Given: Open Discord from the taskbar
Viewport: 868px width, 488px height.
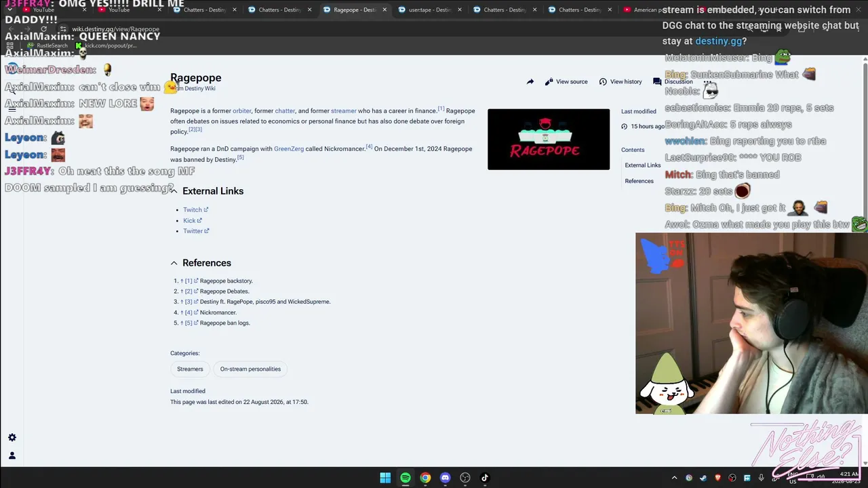Looking at the screenshot, I should [445, 478].
